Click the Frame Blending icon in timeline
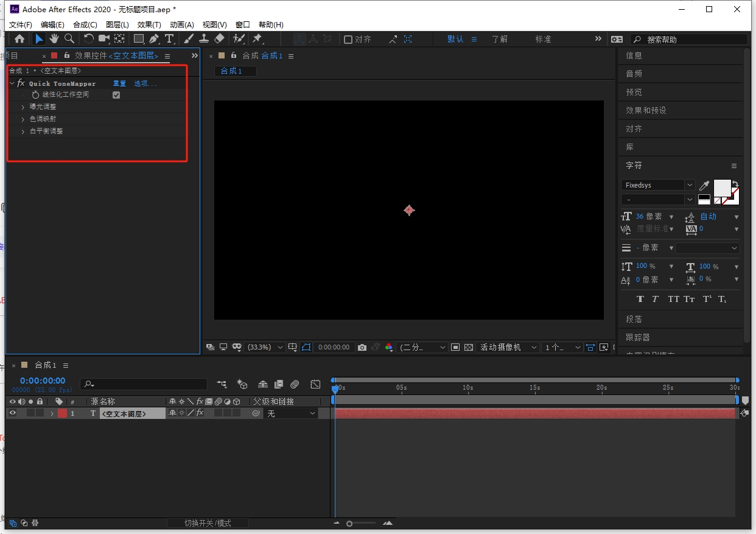The height and width of the screenshot is (534, 756). tap(279, 384)
